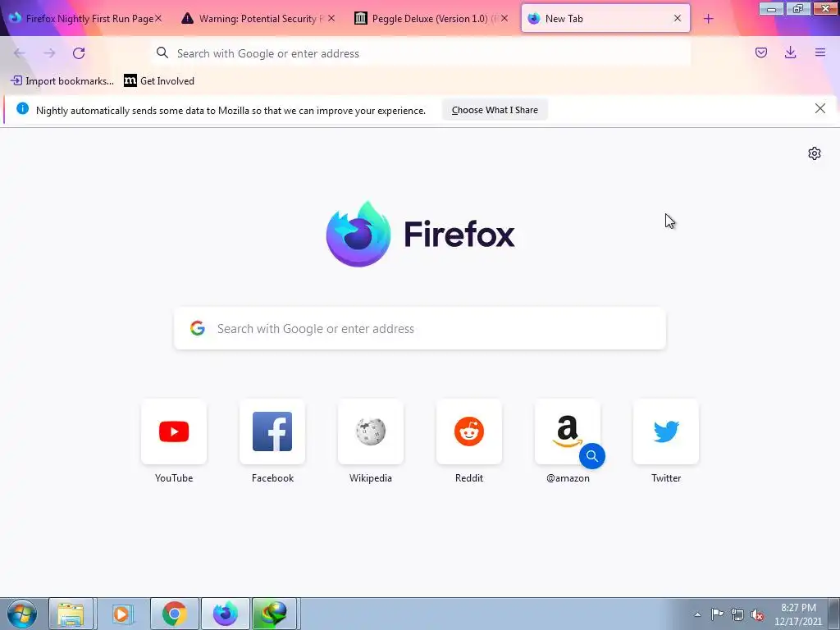Click the info icon in notification bar

coord(22,109)
